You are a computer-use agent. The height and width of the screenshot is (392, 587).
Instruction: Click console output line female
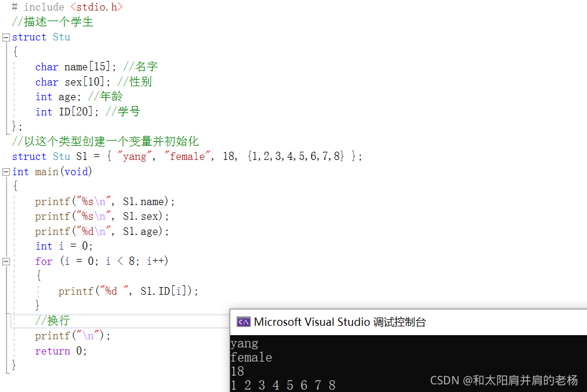click(x=251, y=357)
